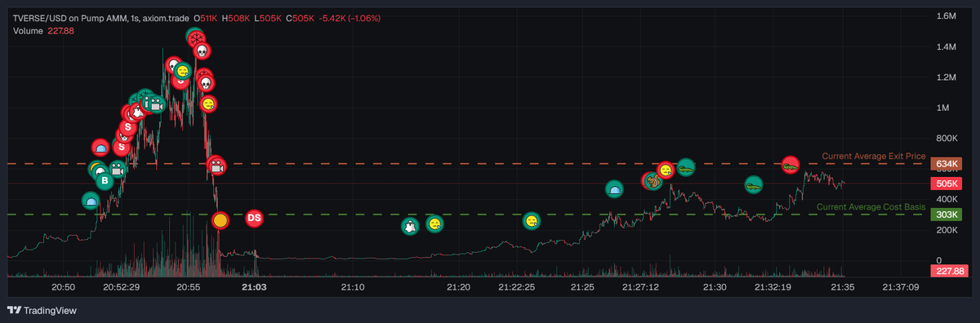Click the 634K exit price label

point(947,164)
